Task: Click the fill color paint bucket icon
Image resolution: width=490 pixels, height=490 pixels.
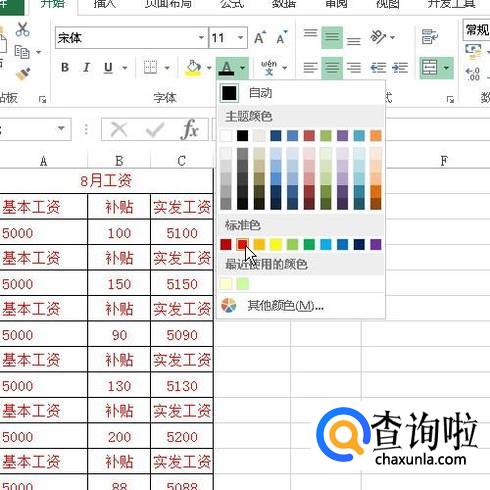Action: [x=194, y=68]
